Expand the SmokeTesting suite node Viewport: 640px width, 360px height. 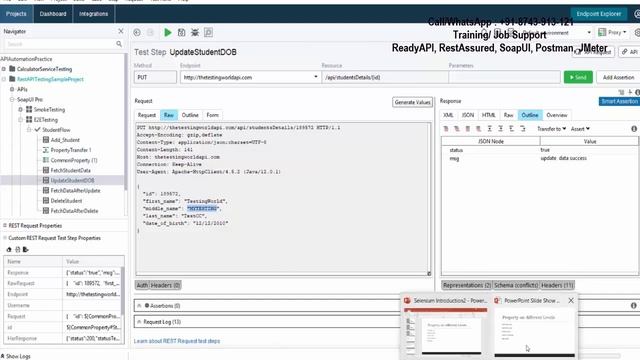click(20, 109)
